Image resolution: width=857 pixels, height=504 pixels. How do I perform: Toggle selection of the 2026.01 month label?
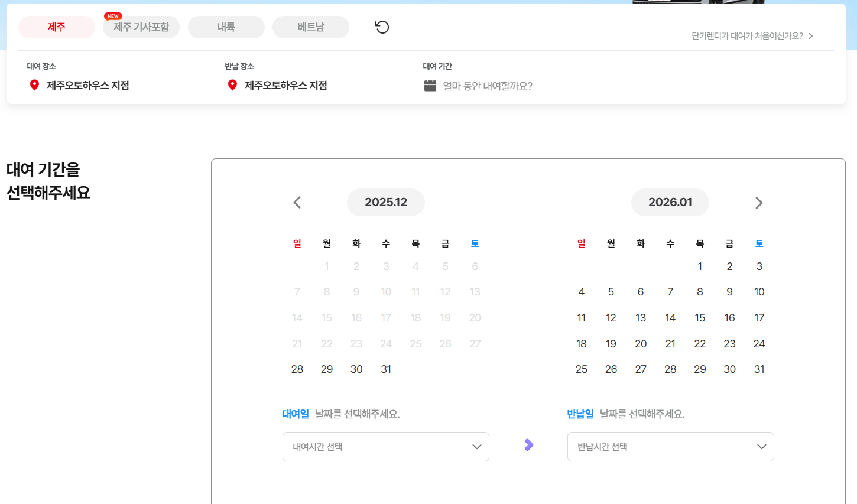pyautogui.click(x=670, y=202)
